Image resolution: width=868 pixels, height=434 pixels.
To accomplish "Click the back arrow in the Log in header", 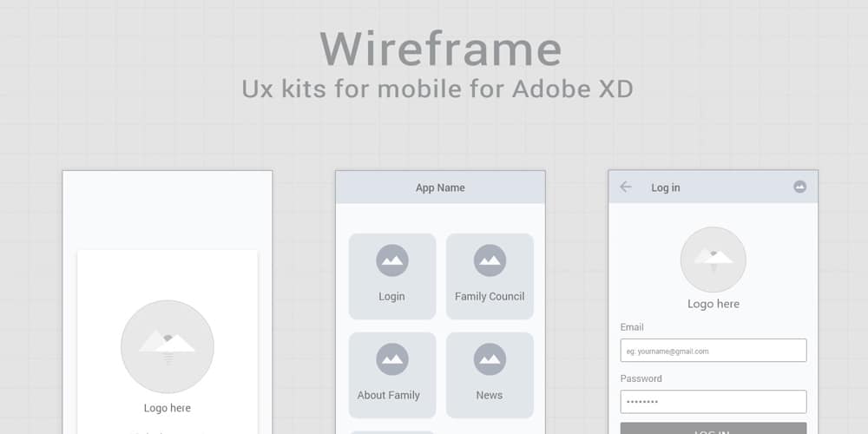I will pyautogui.click(x=626, y=187).
